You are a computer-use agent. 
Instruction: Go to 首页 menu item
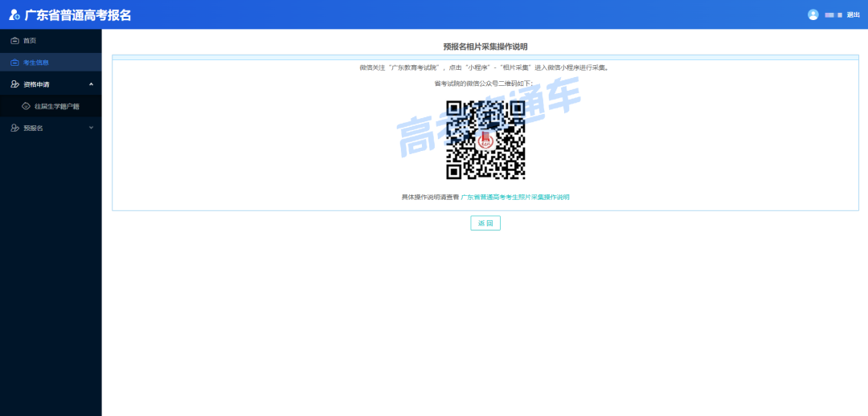[x=30, y=40]
